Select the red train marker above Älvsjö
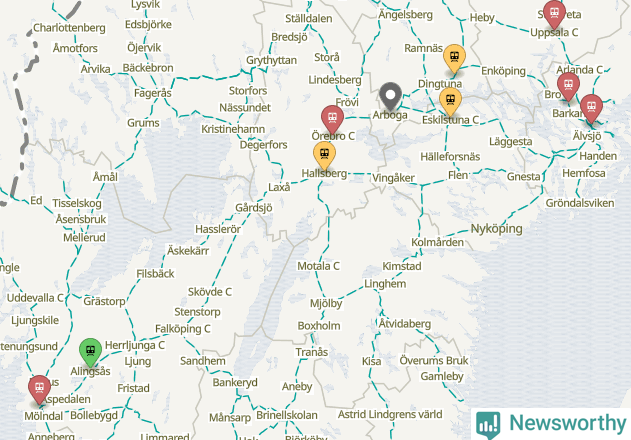This screenshot has height=440, width=631. [591, 108]
